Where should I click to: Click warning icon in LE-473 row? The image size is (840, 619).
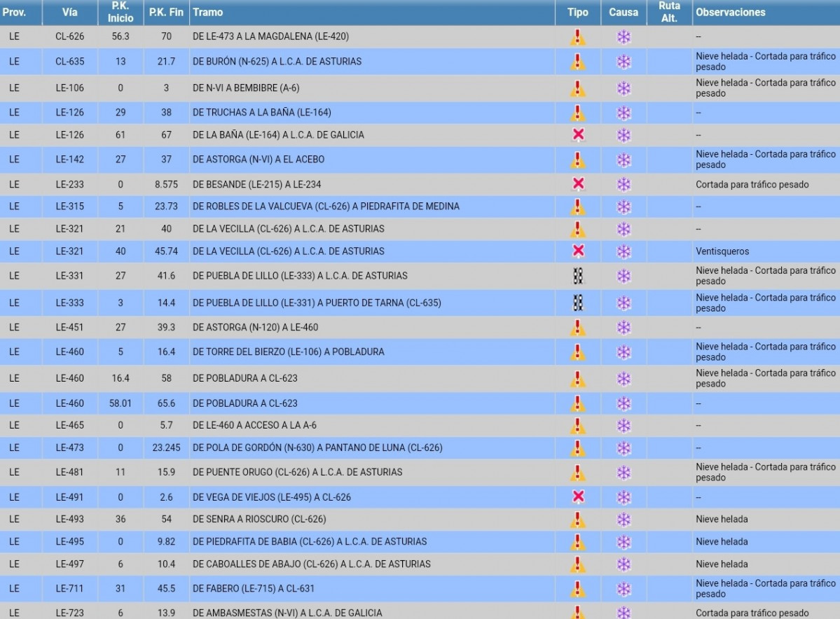[577, 448]
